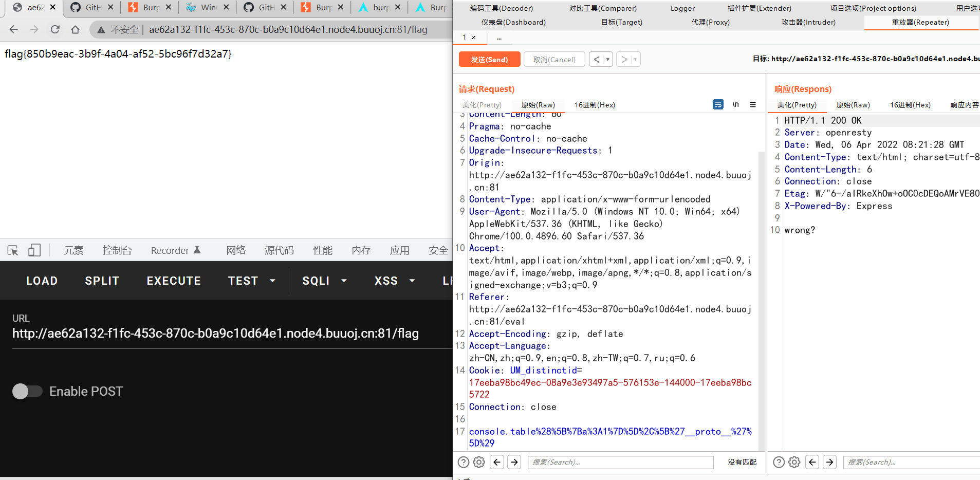Go to next request in history
Viewport: 980px width, 480px height.
(x=624, y=59)
